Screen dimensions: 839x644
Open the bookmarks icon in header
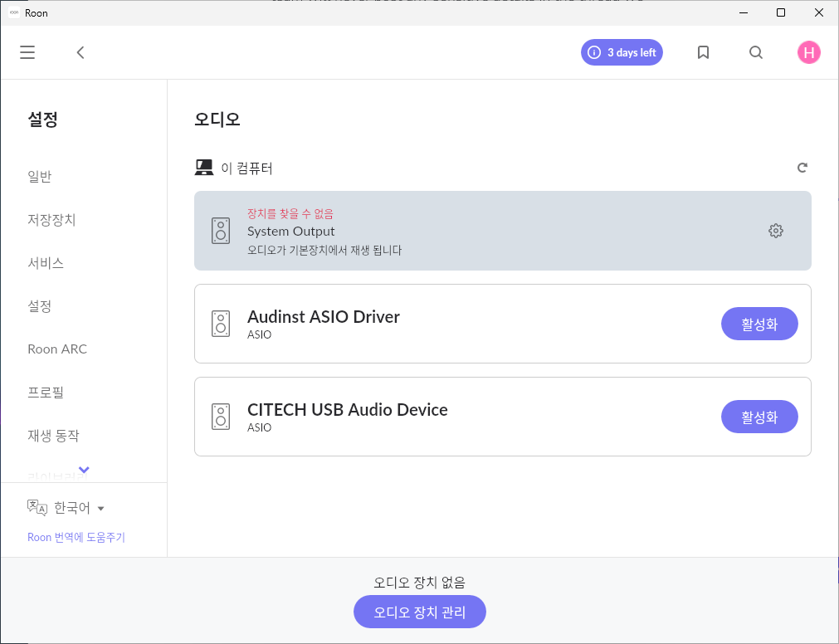(x=703, y=53)
